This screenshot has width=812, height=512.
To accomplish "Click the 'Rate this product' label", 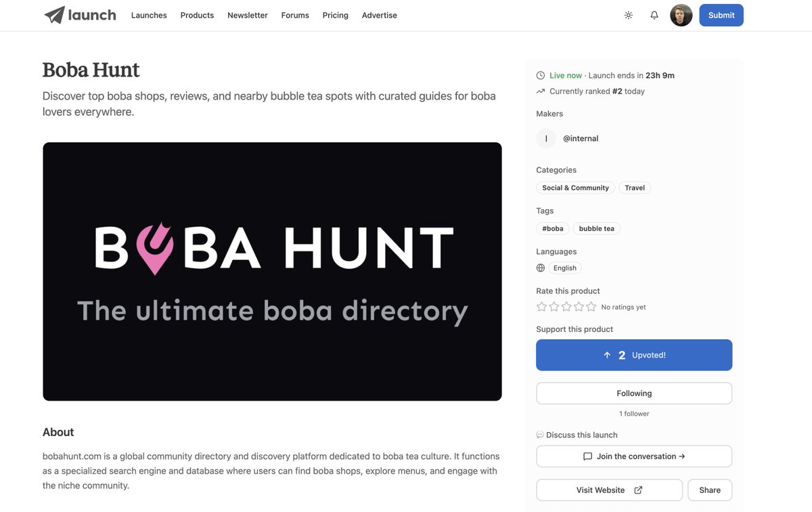I will point(568,291).
